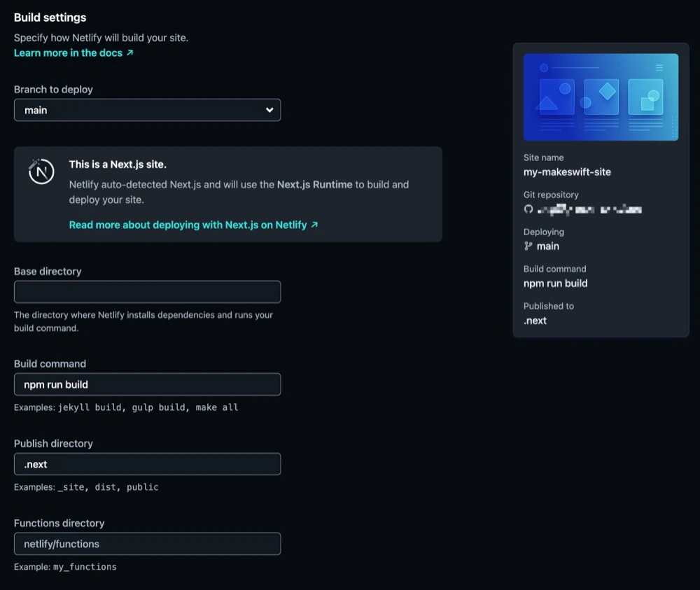The width and height of the screenshot is (700, 590).
Task: Click the blue site preview thumbnail
Action: [x=601, y=97]
